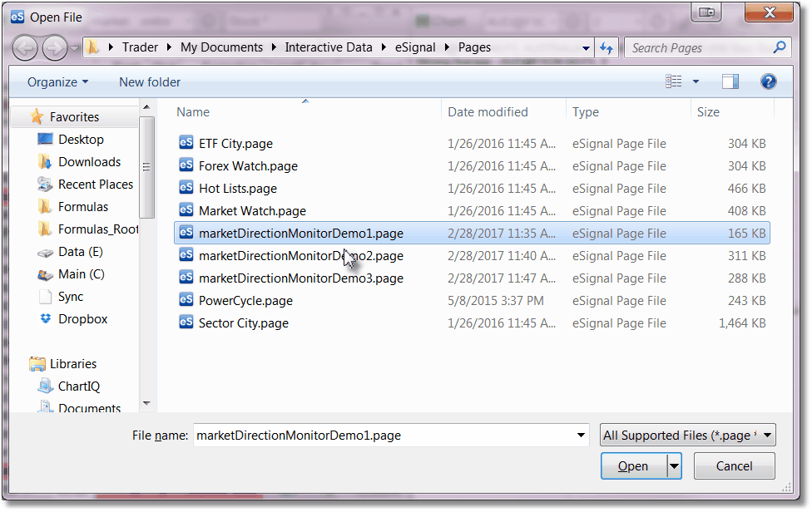
Task: Select Sync in the navigation pane
Action: pos(71,297)
